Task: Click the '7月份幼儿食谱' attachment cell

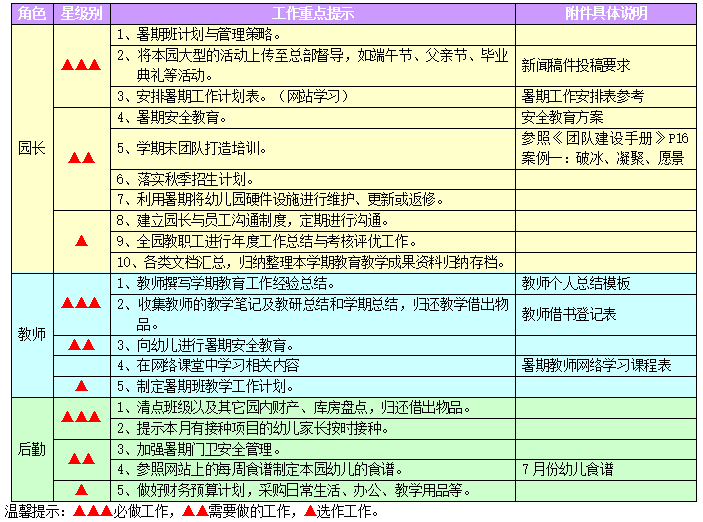Action: pos(606,470)
